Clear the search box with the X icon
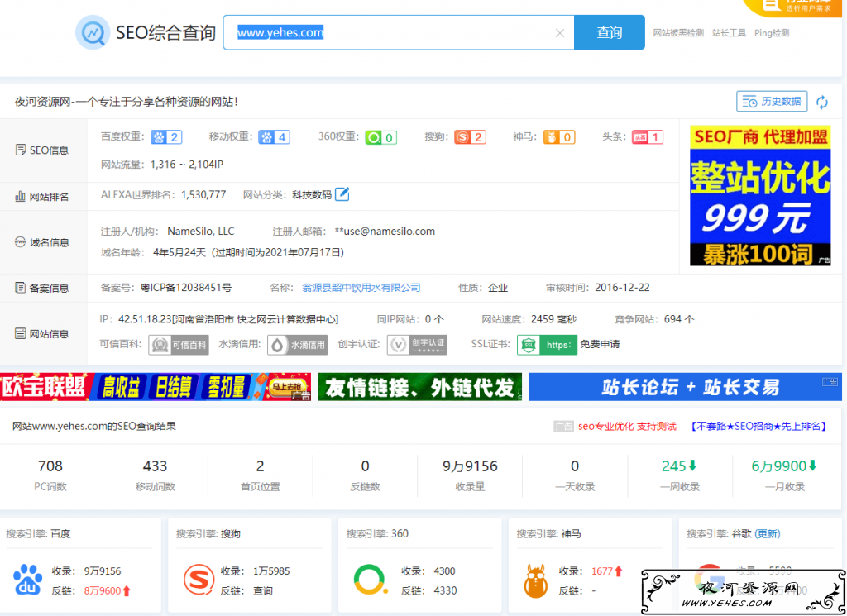Screen dimensions: 847x616 click(x=560, y=33)
